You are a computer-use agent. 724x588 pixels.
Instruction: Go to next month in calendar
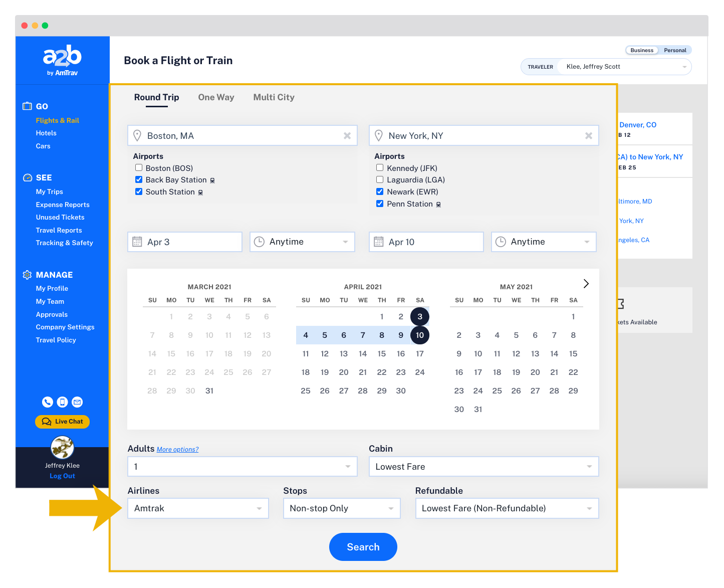(x=586, y=284)
